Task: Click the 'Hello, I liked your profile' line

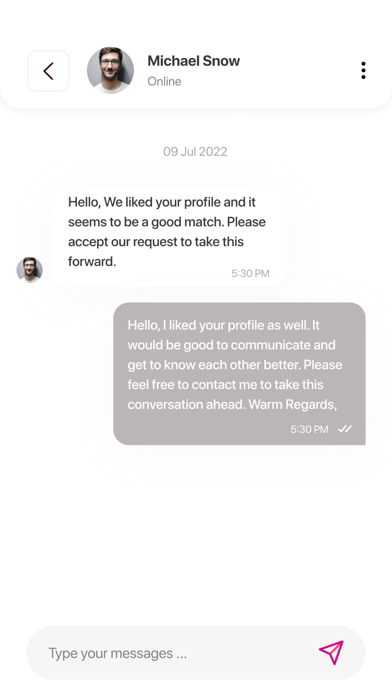Action: tap(223, 325)
